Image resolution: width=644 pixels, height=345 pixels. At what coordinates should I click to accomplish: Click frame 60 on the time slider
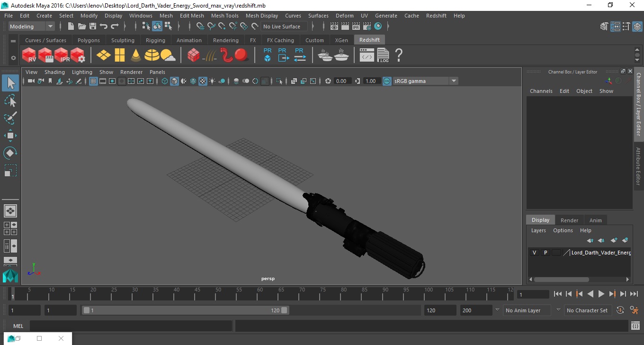[260, 294]
